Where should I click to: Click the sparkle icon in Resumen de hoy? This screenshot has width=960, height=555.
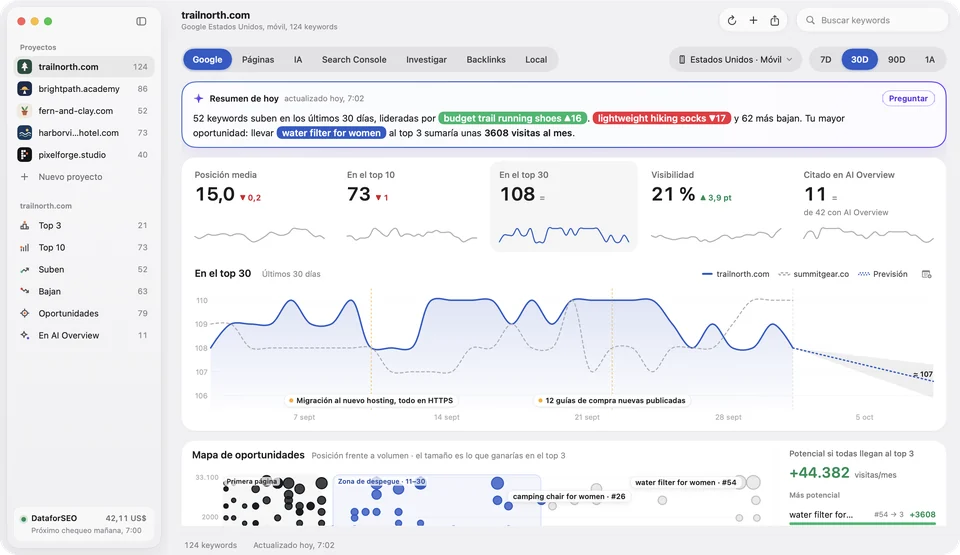point(198,99)
